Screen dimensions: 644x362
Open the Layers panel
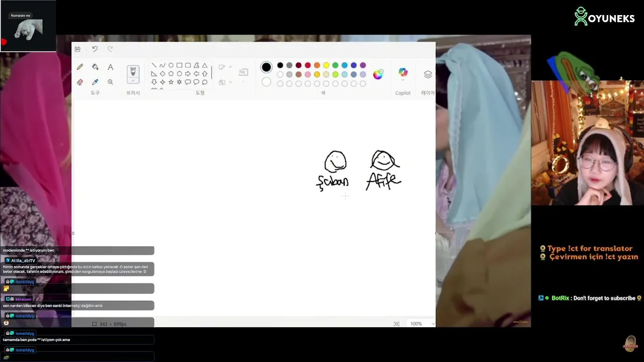tap(428, 74)
